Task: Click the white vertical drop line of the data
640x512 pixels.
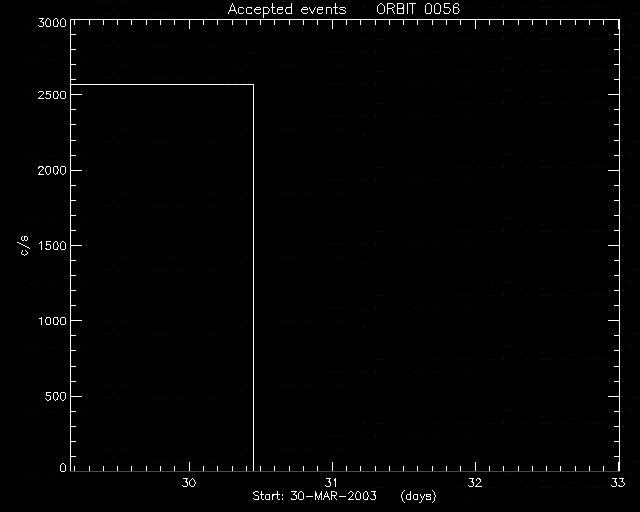Action: coord(253,278)
